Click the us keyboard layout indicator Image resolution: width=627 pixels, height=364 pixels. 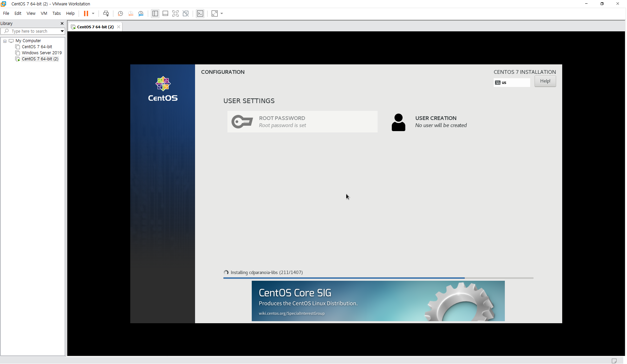tap(512, 83)
